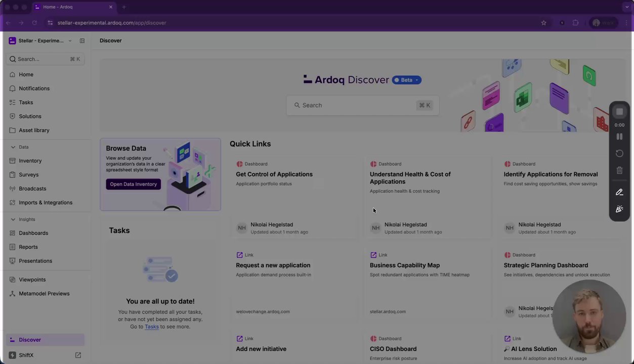The width and height of the screenshot is (634, 364).
Task: Click dashboard icon on CISO Dashboard card
Action: pyautogui.click(x=373, y=339)
